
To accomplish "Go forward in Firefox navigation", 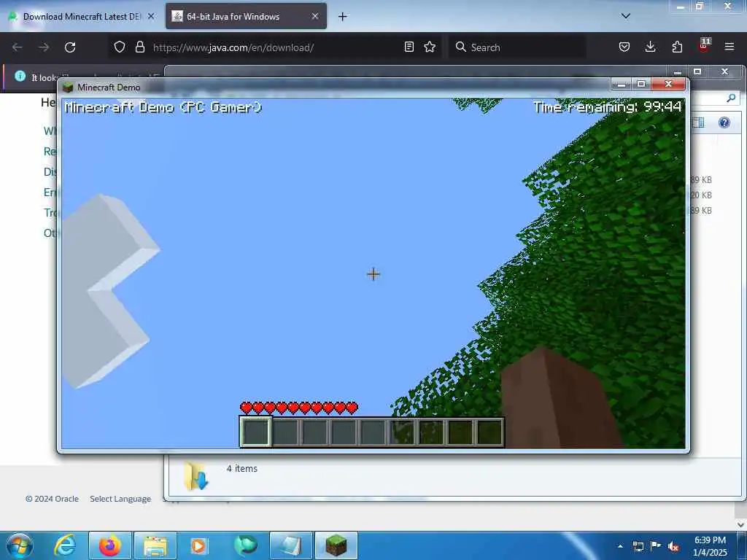I will tap(44, 47).
